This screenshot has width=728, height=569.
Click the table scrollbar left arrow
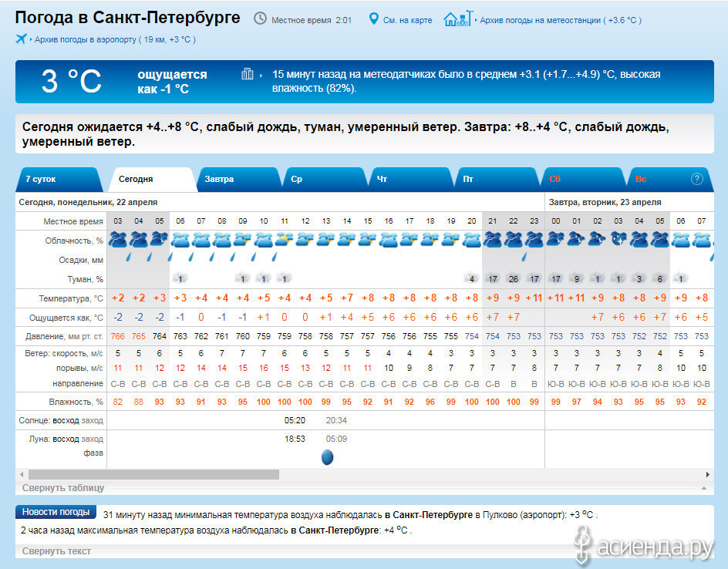pos(22,474)
